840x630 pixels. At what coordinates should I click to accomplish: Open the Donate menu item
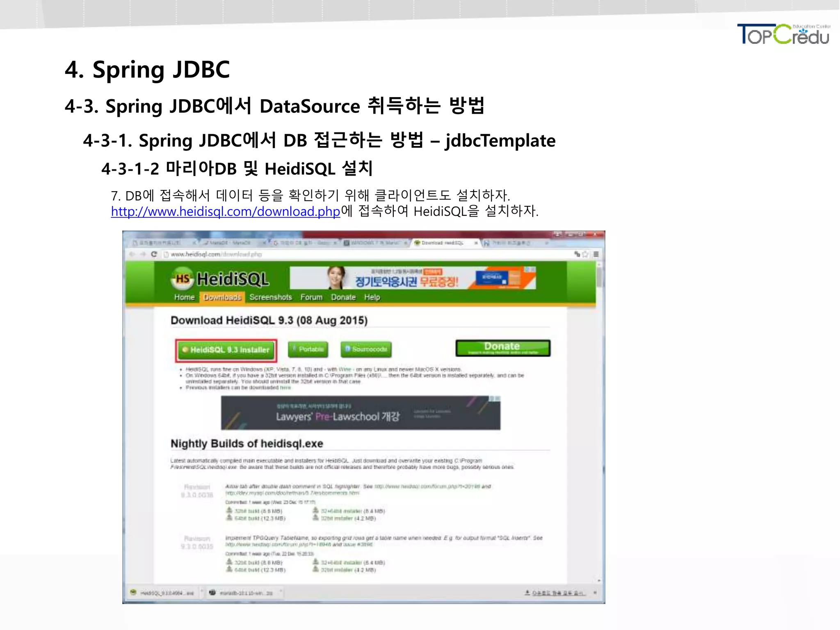pos(343,297)
